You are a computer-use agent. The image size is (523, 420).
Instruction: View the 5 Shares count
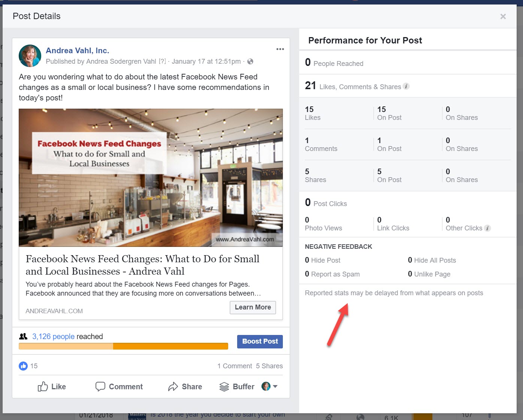tap(269, 366)
